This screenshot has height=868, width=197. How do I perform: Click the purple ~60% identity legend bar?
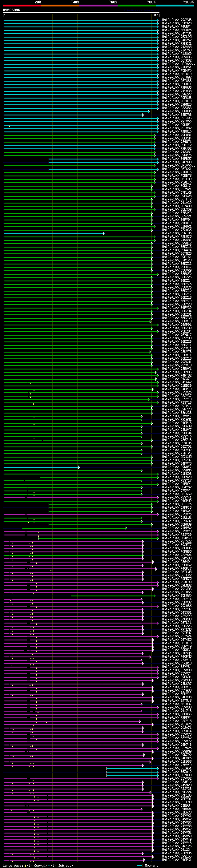tap(98, 6)
